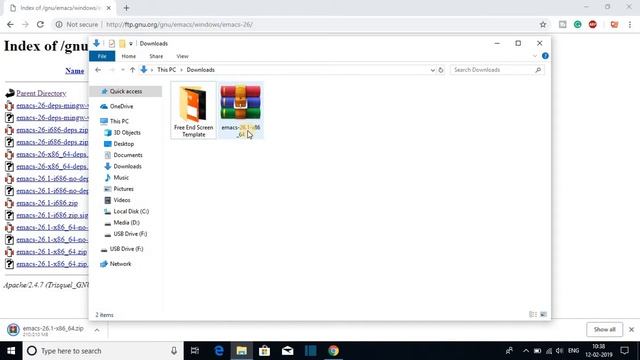Click the Chrome address bar URL
Screen dimensions: 640x360
[x=180, y=24]
